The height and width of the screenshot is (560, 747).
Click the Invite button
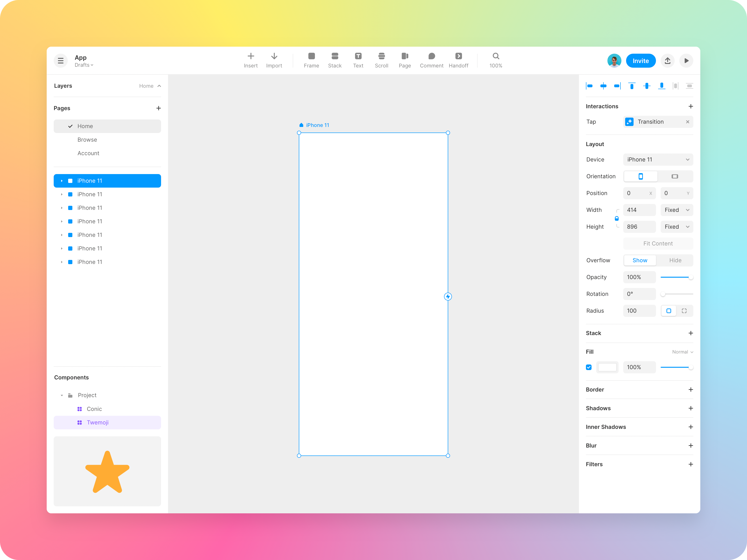641,61
